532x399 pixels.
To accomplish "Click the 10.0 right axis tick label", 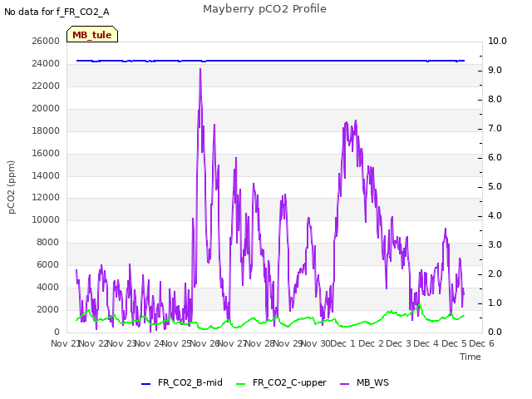I will (x=497, y=41).
